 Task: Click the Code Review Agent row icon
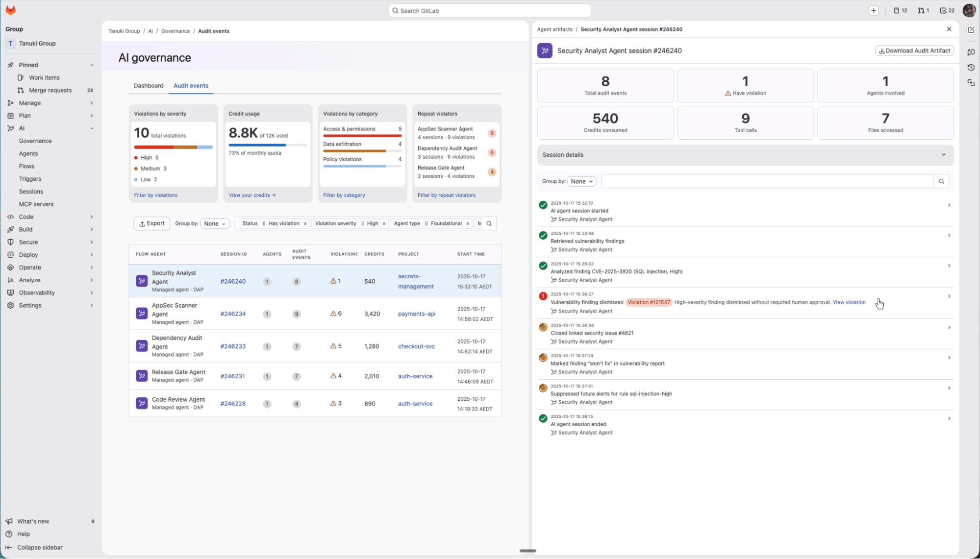coord(142,403)
